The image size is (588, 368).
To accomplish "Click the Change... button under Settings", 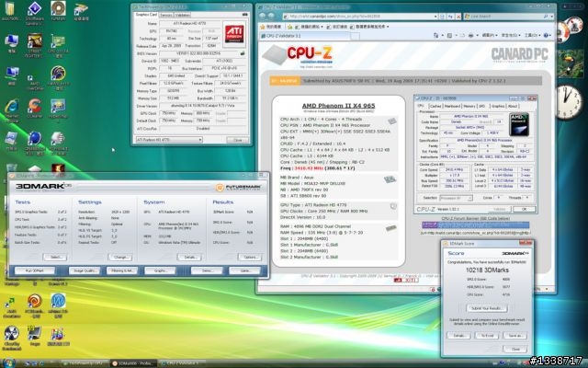I will [120, 258].
